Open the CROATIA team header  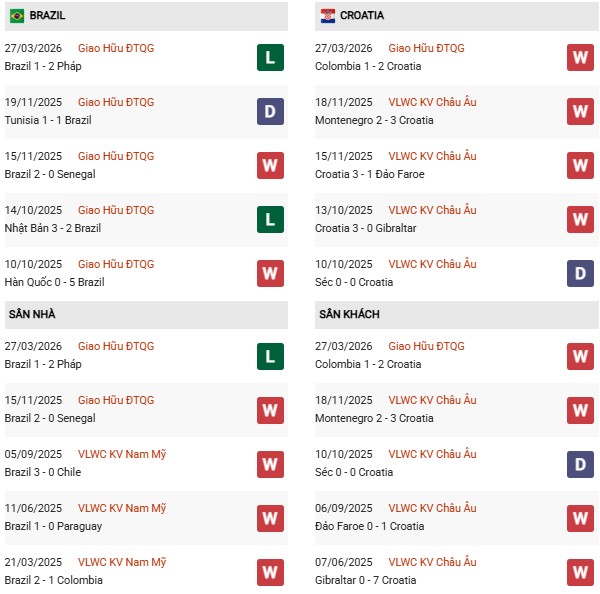[x=361, y=16]
